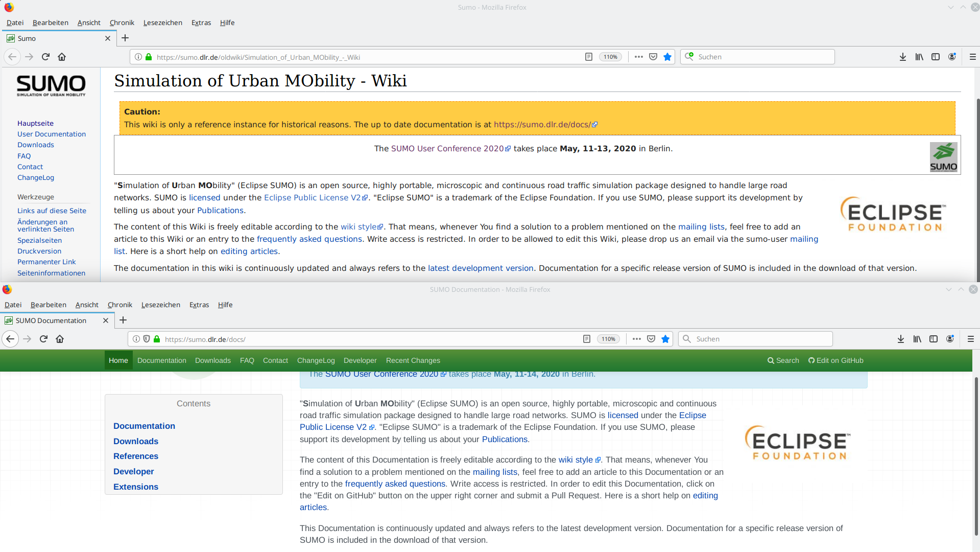Open Firefox account icon in top window
This screenshot has width=980, height=552.
point(952,57)
